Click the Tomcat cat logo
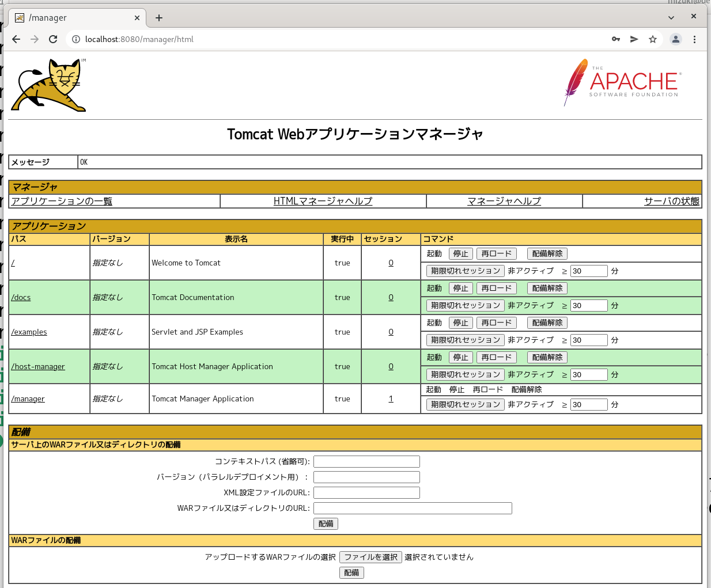711x588 pixels. pyautogui.click(x=49, y=85)
